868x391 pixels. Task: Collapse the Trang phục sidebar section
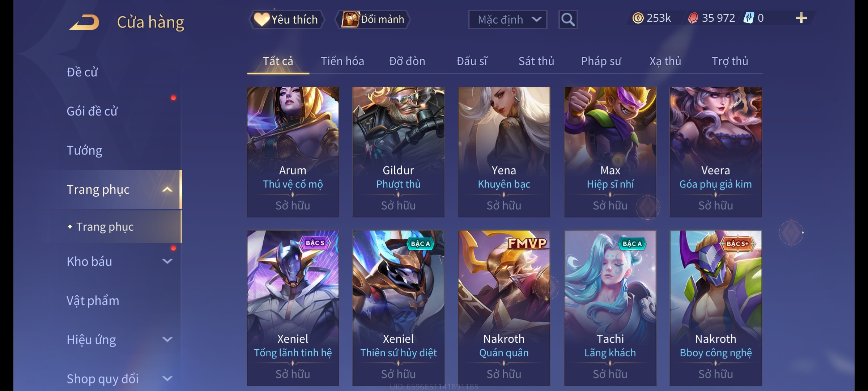tap(167, 189)
